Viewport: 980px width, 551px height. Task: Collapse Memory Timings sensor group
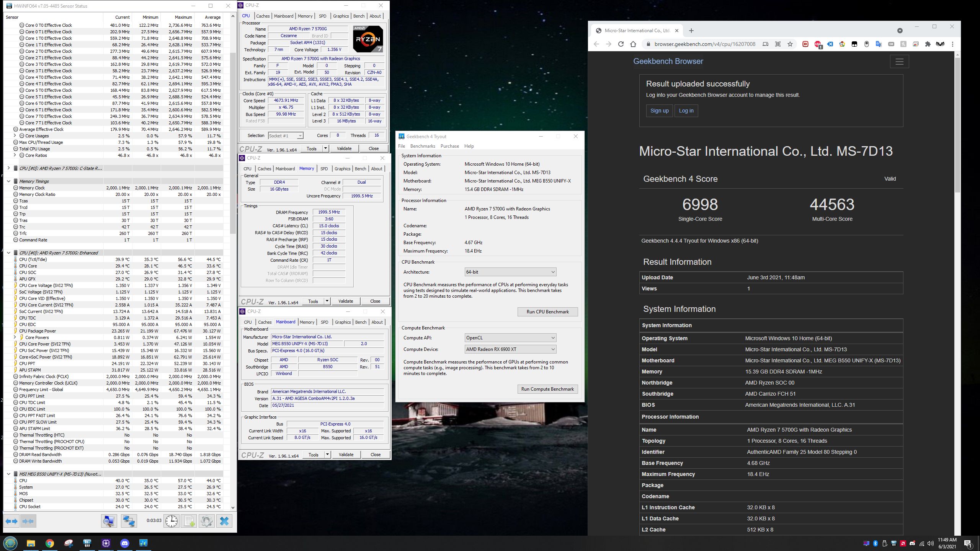8,181
